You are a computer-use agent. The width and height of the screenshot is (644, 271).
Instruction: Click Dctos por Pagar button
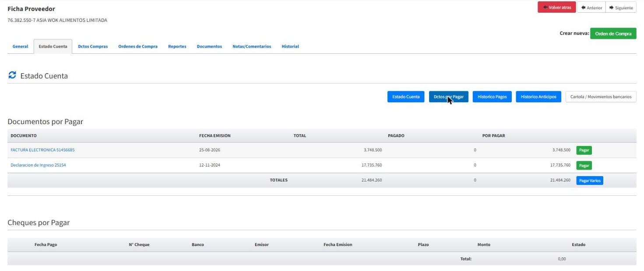(x=448, y=97)
